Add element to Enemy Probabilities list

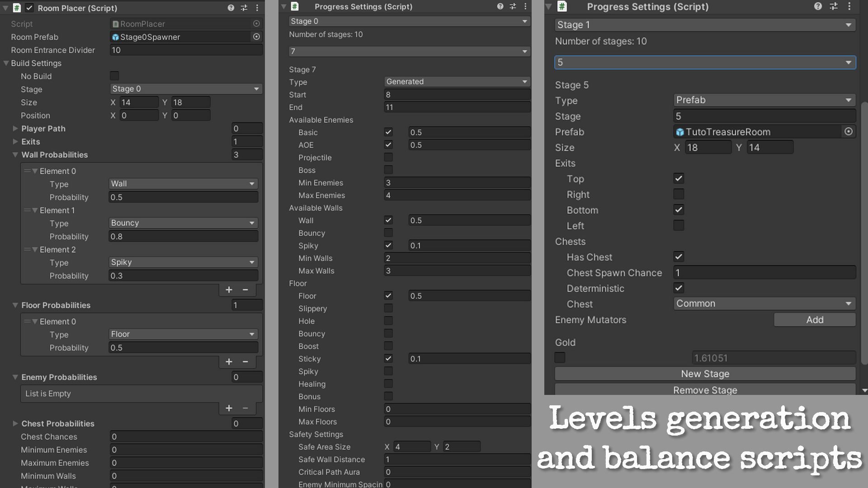point(229,408)
